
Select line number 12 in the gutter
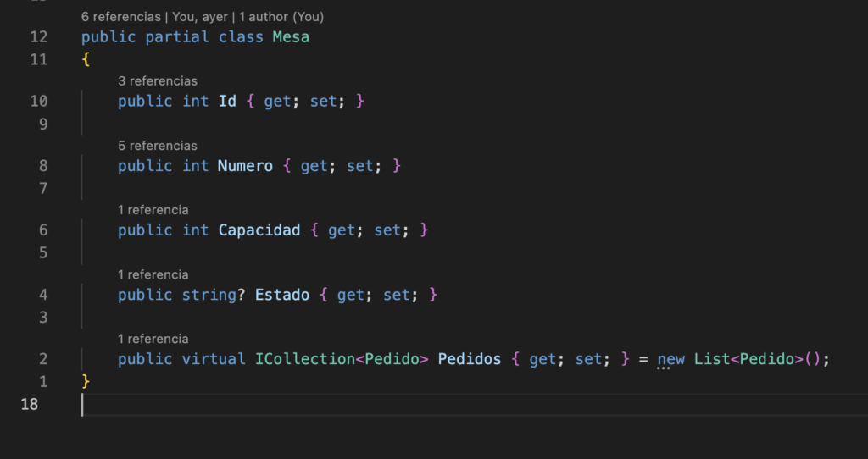click(x=39, y=37)
